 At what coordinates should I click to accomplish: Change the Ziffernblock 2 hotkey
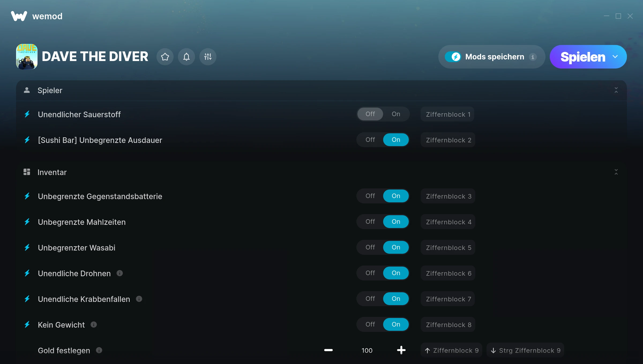448,140
